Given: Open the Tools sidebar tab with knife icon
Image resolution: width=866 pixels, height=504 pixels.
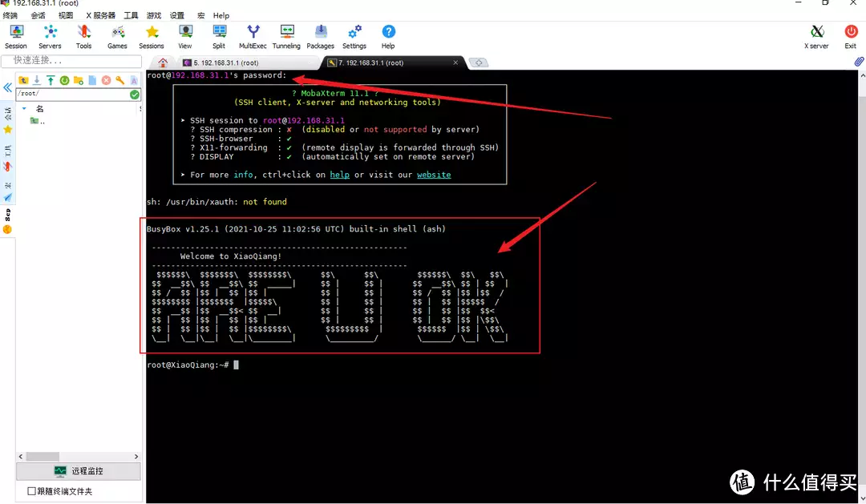Looking at the screenshot, I should [8, 158].
